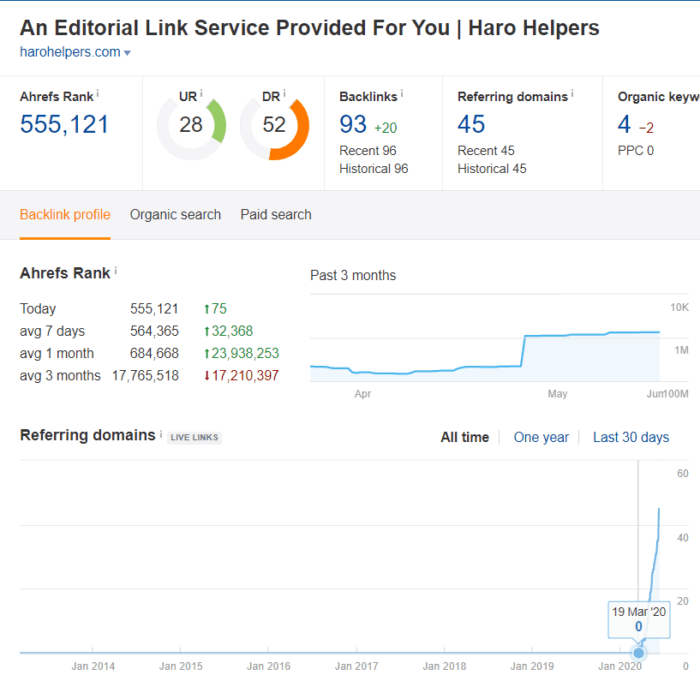Click the 19 Mar '20 chart marker dot
This screenshot has height=681, width=700.
[x=639, y=653]
